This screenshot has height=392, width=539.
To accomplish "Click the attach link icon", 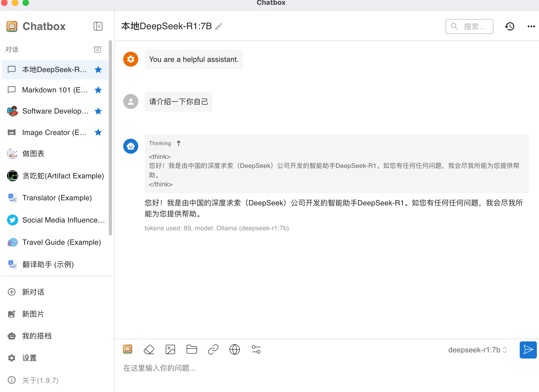I will click(x=213, y=349).
